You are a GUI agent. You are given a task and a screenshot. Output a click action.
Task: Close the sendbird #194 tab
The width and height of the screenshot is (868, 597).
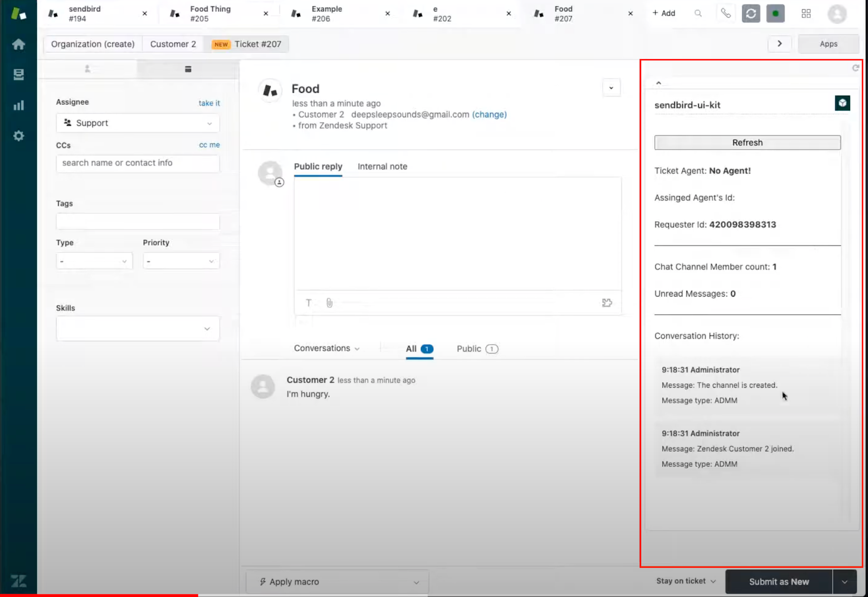145,14
